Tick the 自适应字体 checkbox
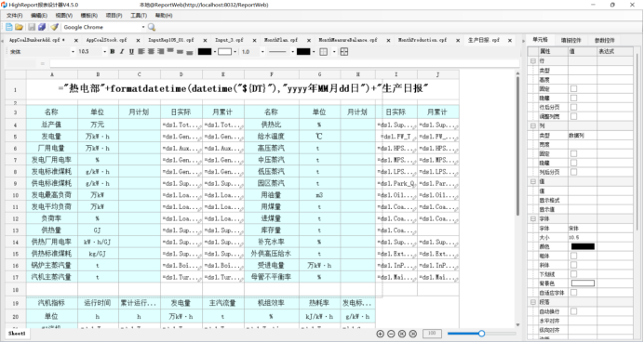644x342 pixels. [574, 293]
